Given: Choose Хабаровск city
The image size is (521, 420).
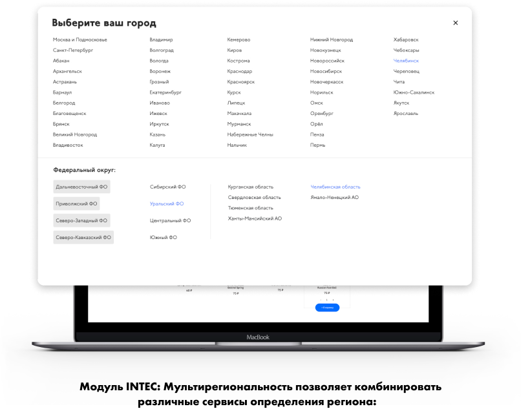Looking at the screenshot, I should pyautogui.click(x=406, y=40).
